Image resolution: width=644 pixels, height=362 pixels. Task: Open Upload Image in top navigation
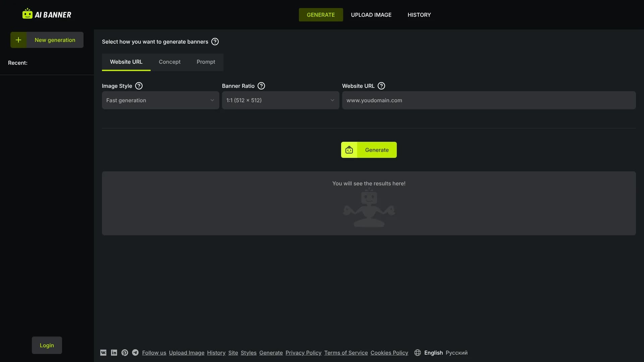371,15
